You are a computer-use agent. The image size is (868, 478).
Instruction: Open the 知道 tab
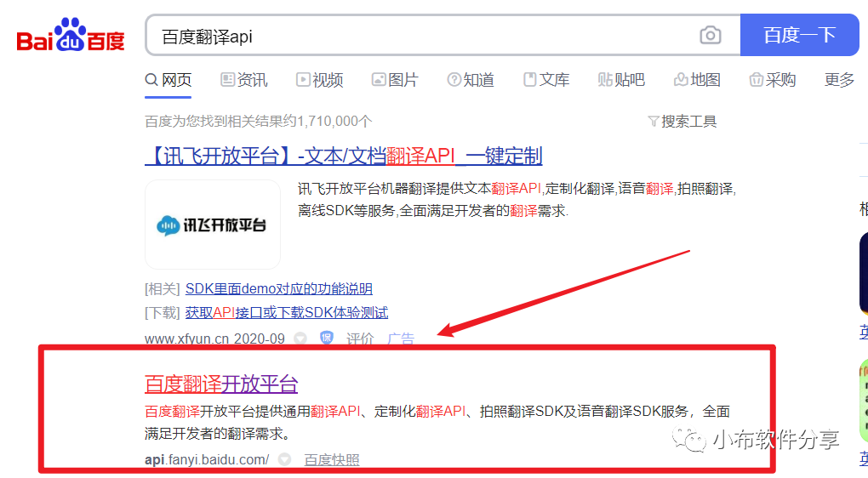tap(471, 80)
